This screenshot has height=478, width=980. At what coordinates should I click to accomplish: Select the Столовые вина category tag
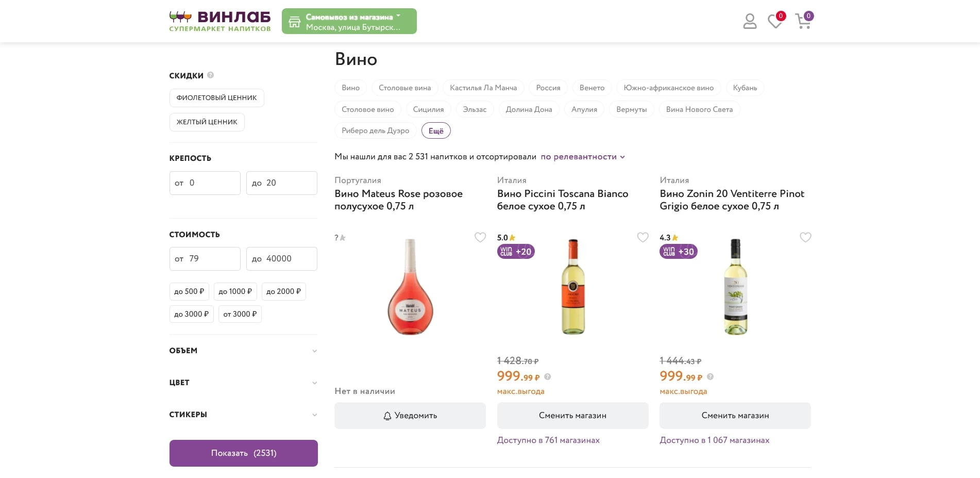tap(404, 88)
